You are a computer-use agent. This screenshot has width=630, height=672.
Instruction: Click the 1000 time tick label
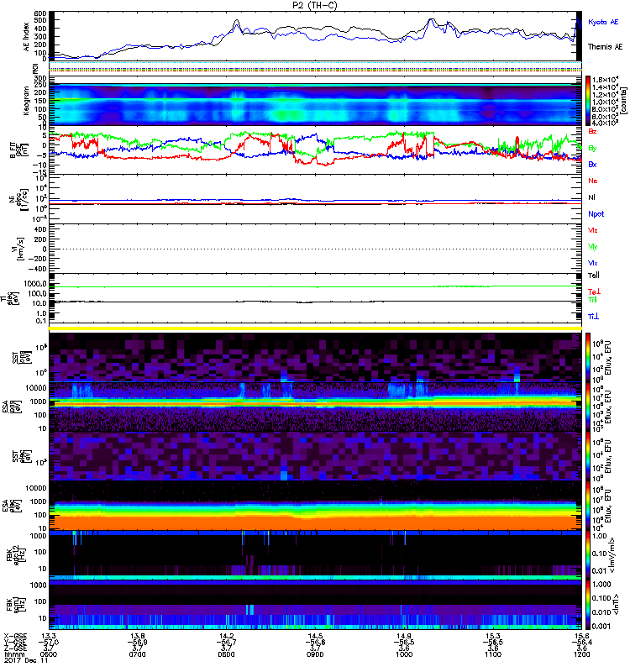tap(404, 654)
